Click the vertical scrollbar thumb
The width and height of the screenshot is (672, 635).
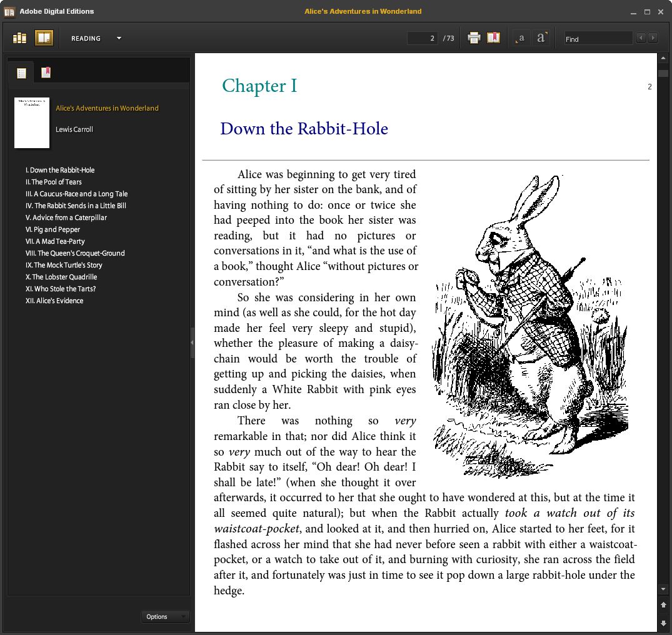[x=663, y=73]
